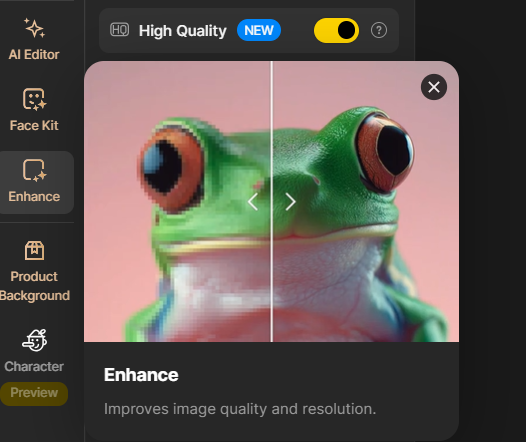The width and height of the screenshot is (526, 442).
Task: Select the AI Editor menu label
Action: point(34,55)
